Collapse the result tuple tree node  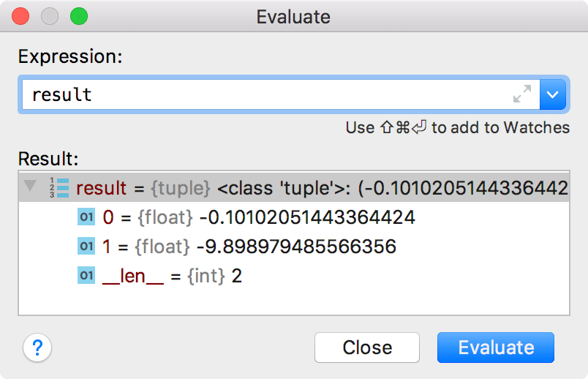tap(30, 186)
